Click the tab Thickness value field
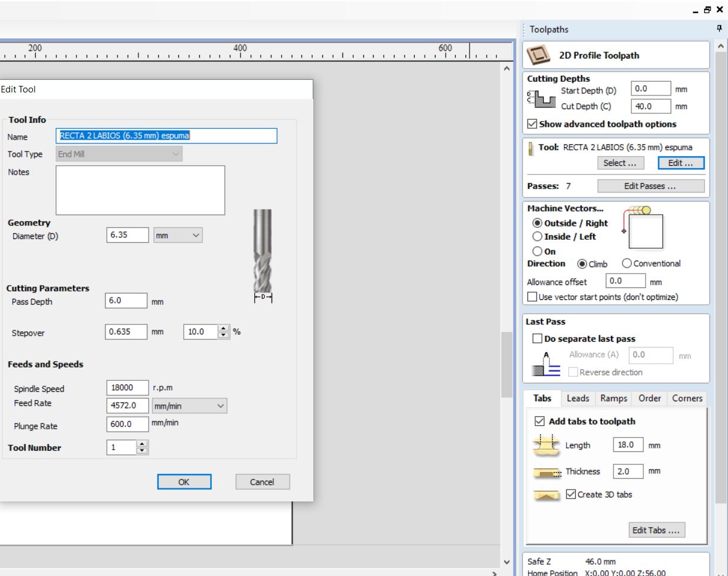 (x=629, y=471)
